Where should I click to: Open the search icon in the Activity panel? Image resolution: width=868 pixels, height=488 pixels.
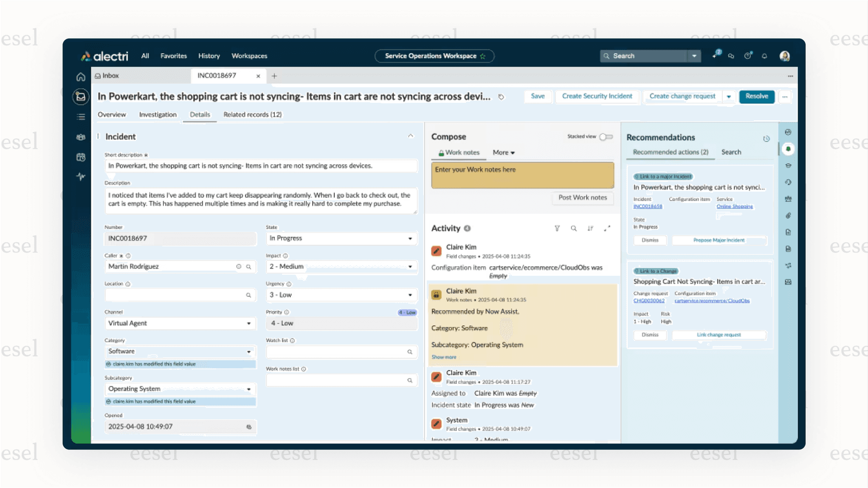[x=574, y=228]
